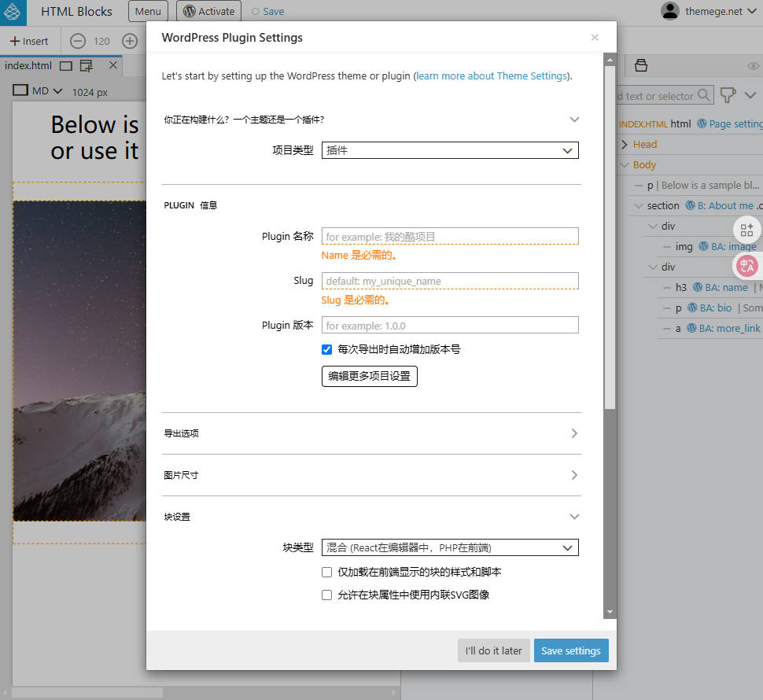The width and height of the screenshot is (763, 700).
Task: Open the 块类型 dropdown
Action: (x=450, y=547)
